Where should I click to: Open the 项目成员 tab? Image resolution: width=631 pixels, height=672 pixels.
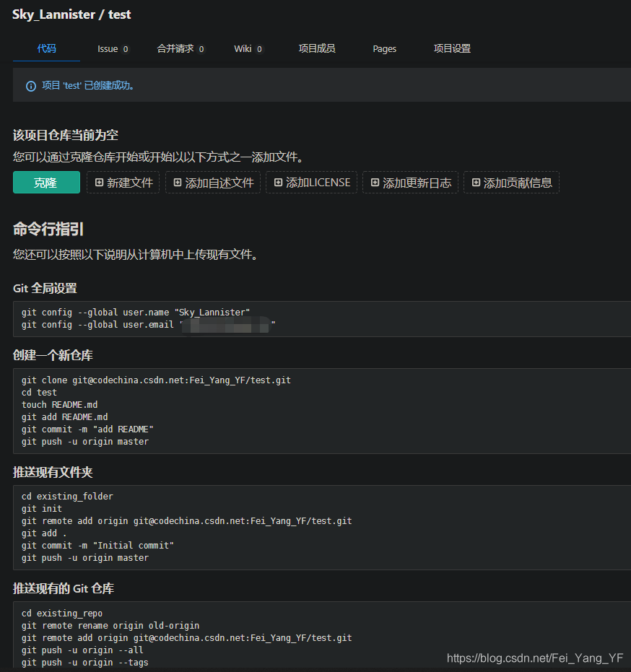(316, 49)
